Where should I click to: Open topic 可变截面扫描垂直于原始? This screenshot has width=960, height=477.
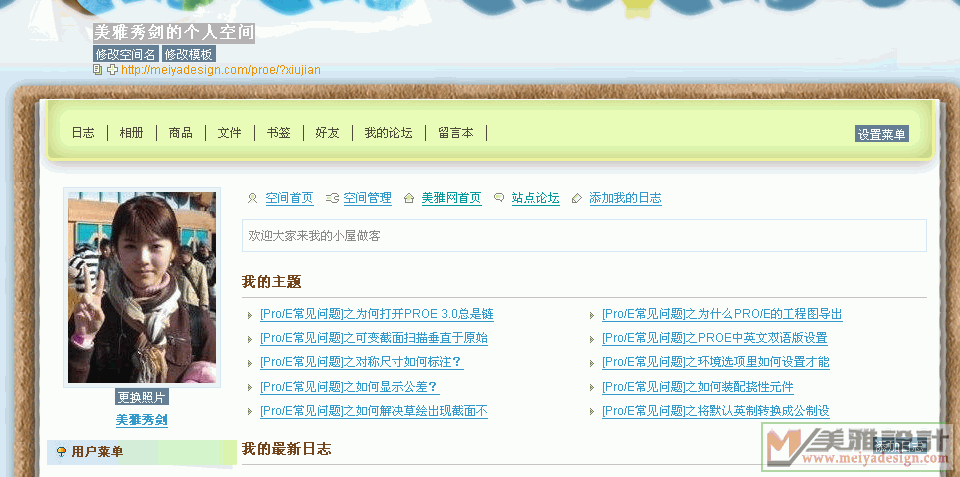click(373, 338)
